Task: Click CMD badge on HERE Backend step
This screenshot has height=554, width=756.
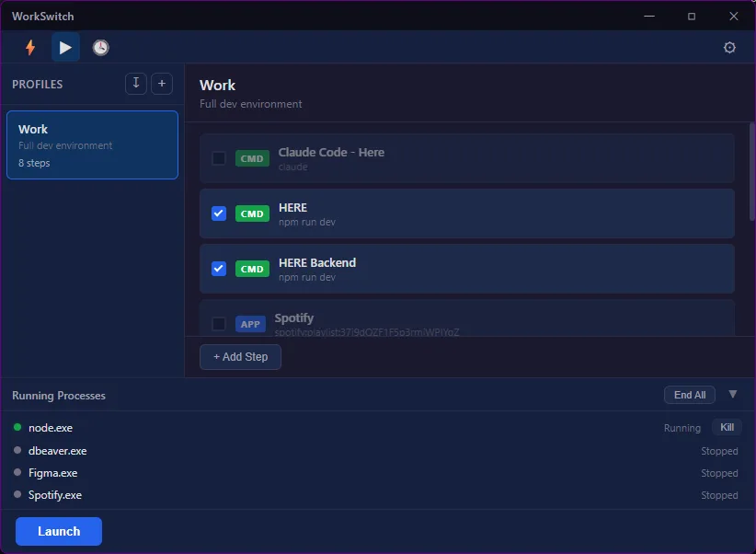Action: point(252,269)
